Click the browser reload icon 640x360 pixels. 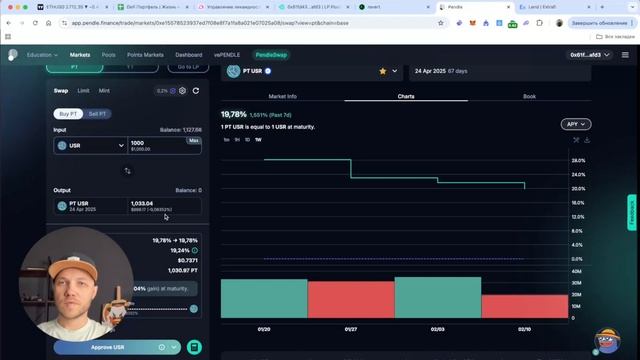[35, 23]
